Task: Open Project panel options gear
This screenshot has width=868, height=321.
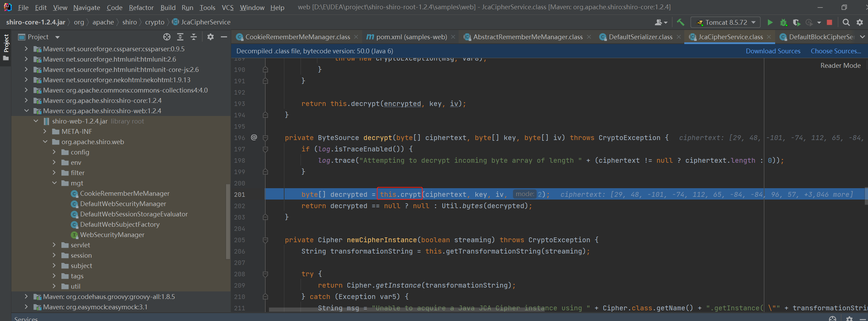Action: [211, 37]
